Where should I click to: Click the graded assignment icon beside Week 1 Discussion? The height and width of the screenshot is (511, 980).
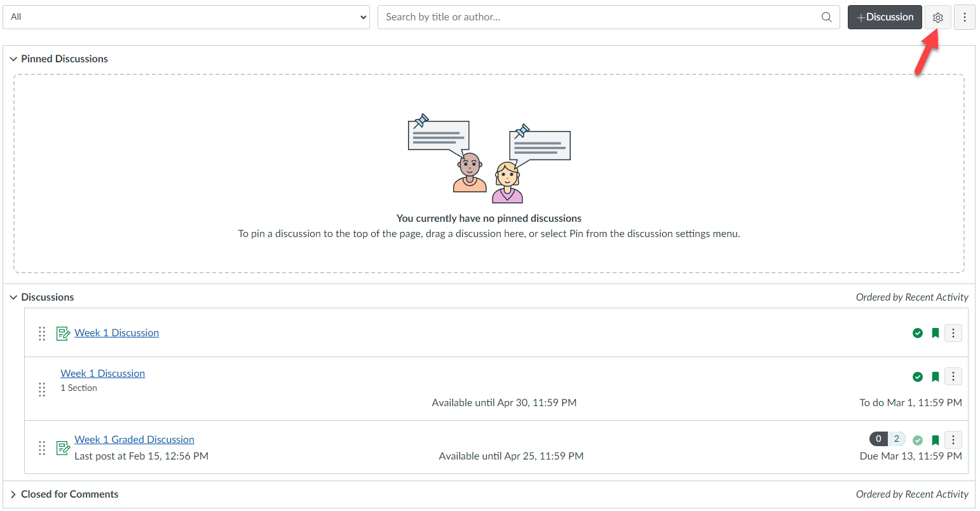[63, 332]
